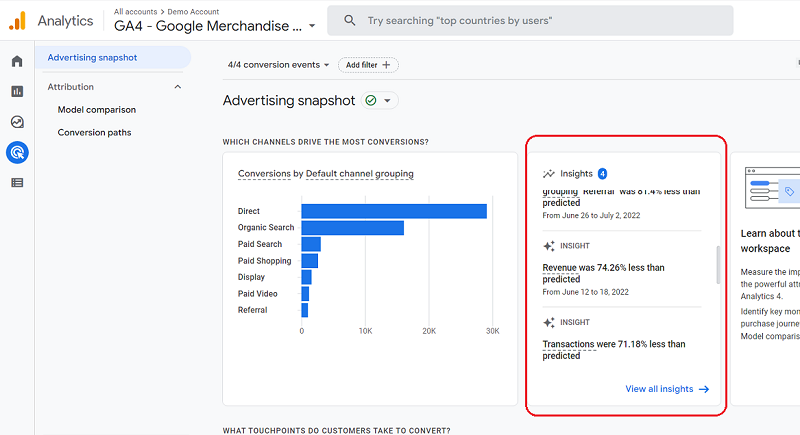
Task: Click the Paid Shopping bar
Action: [x=310, y=261]
